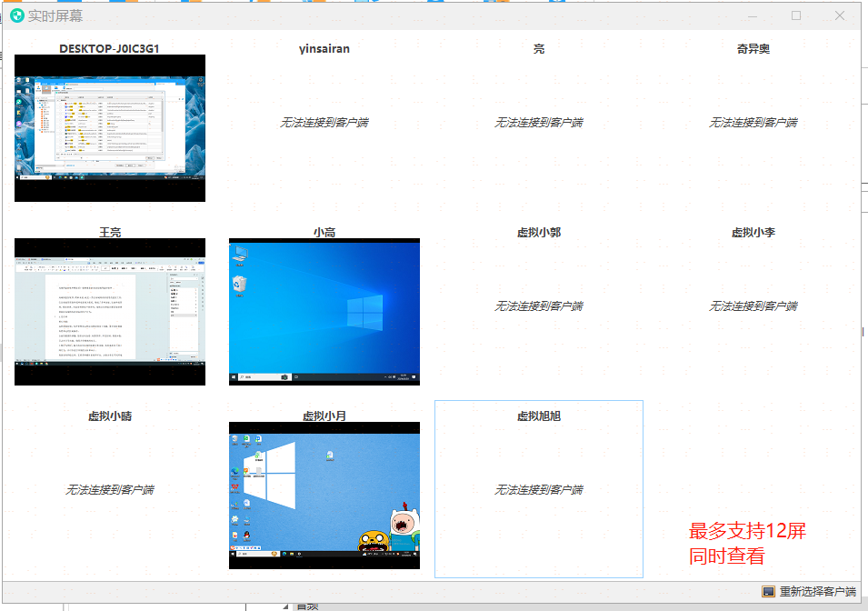The width and height of the screenshot is (868, 611).
Task: Select the yinsairan client label
Action: [x=324, y=49]
